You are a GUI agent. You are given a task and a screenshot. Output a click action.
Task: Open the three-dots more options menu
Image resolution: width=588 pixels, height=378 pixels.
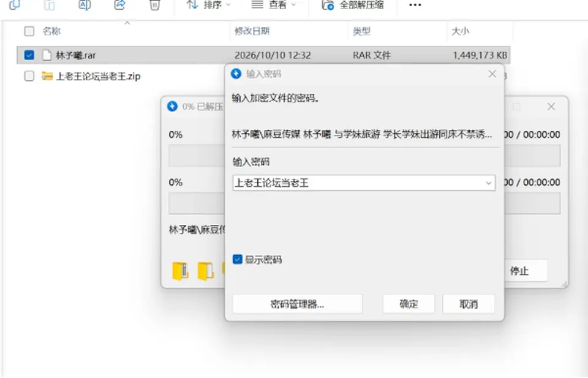pos(415,5)
